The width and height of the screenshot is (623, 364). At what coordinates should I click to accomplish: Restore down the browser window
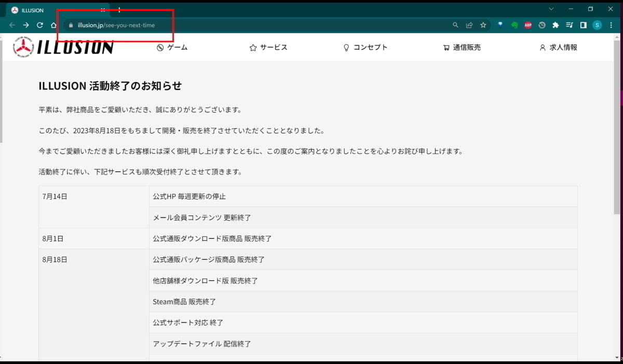(590, 9)
